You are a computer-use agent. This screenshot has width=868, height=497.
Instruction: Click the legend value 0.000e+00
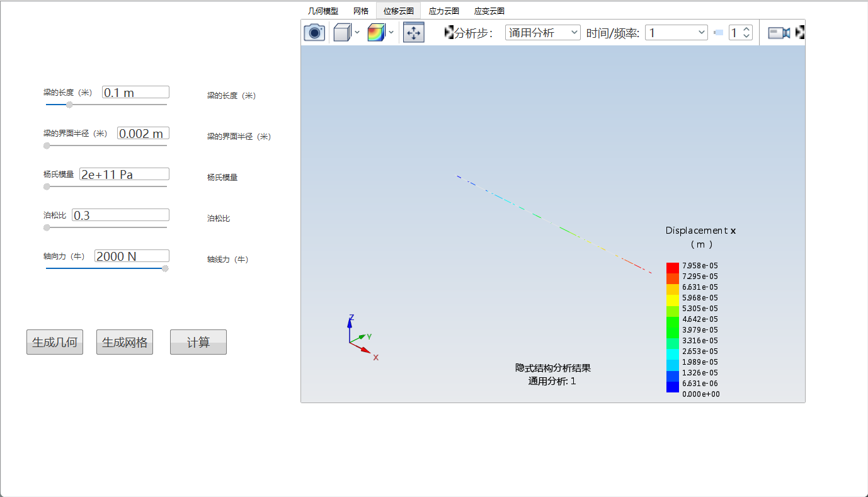pyautogui.click(x=700, y=394)
